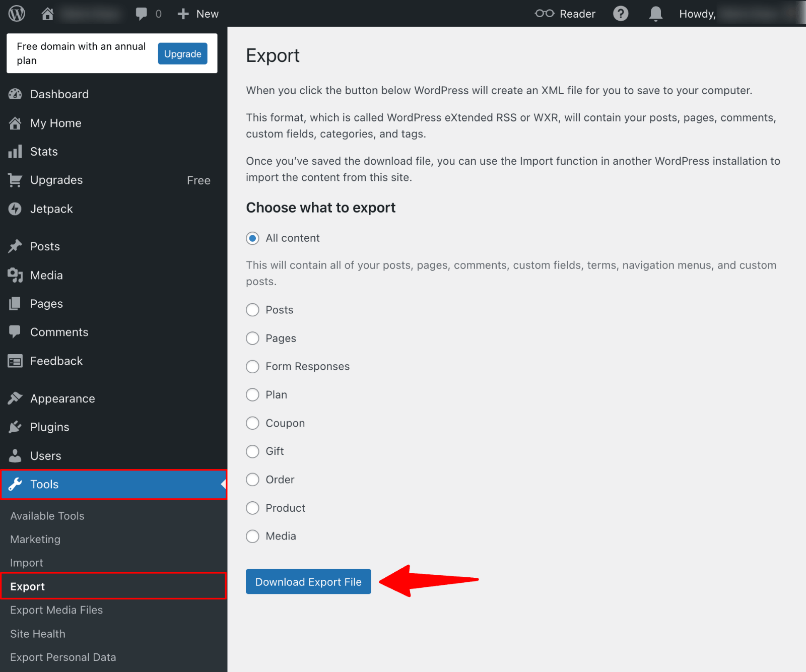
Task: Collapse the Tools submenu with its arrow
Action: coord(222,484)
